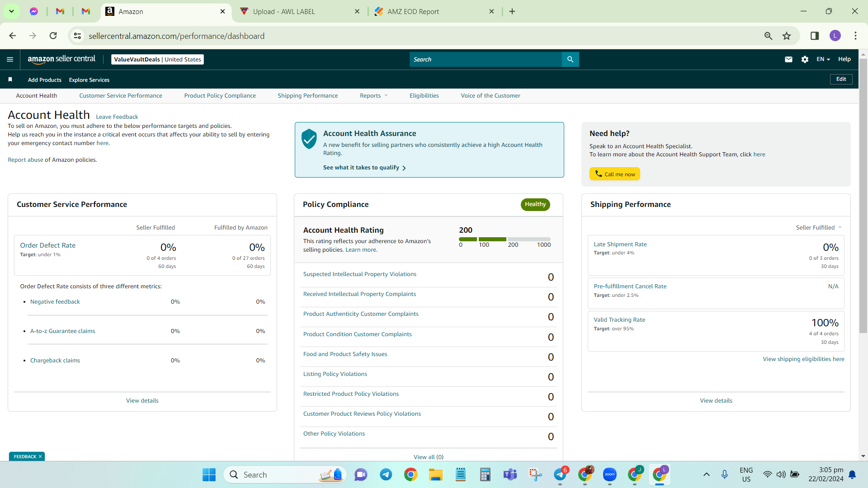Toggle the browser side panel icon
868x488 pixels.
(x=815, y=36)
